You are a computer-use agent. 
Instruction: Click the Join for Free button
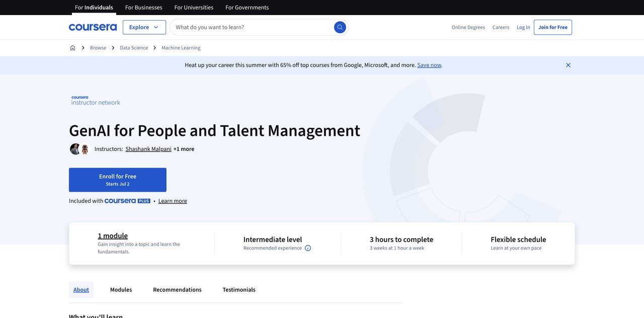(552, 27)
